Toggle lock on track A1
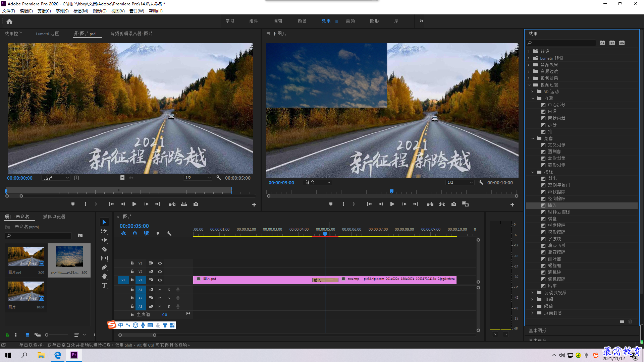 tap(132, 290)
